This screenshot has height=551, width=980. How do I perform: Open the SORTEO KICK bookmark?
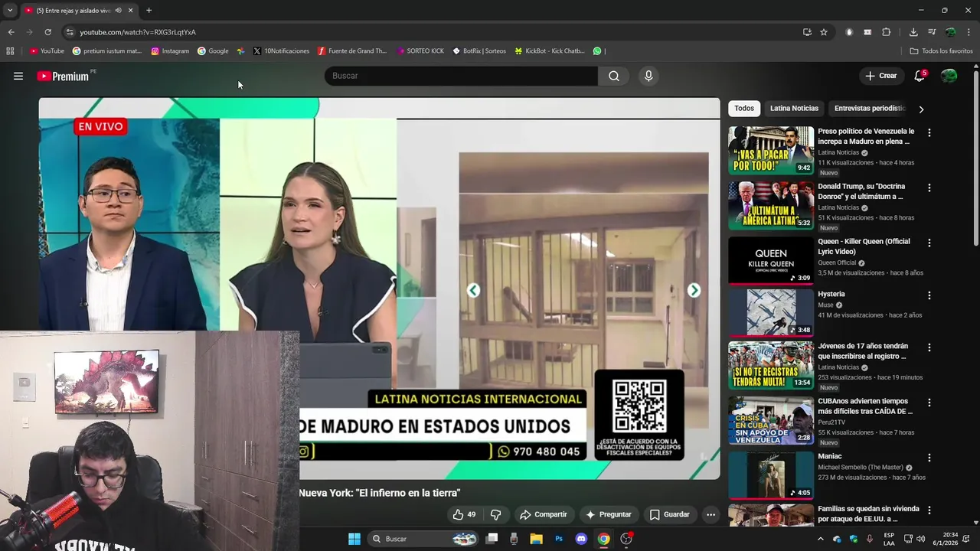pos(420,51)
